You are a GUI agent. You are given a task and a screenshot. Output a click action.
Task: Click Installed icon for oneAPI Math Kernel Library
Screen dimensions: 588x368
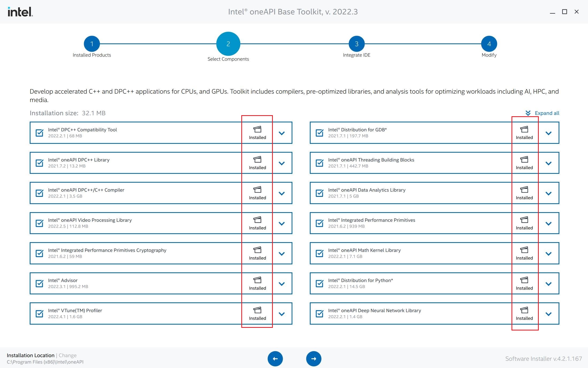click(x=524, y=250)
